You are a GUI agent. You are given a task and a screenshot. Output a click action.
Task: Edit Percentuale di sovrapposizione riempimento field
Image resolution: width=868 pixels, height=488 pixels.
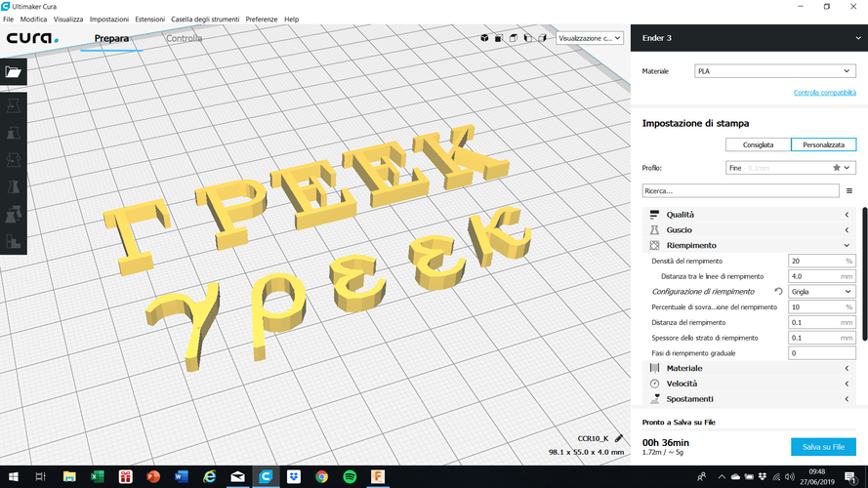821,307
